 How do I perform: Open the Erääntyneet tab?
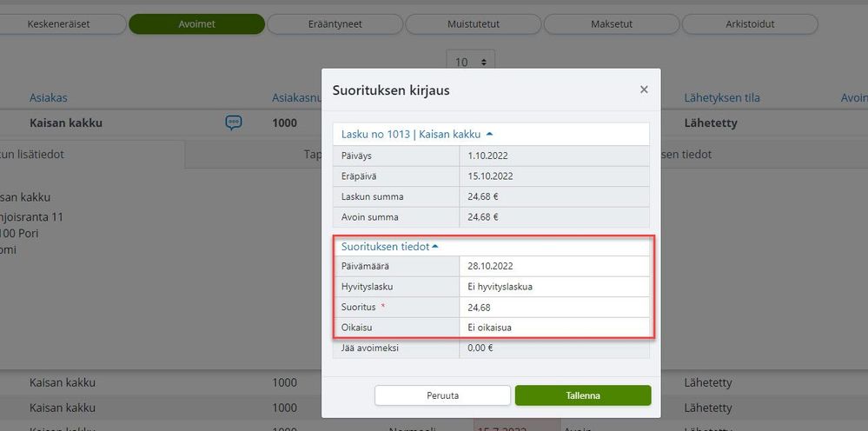(x=335, y=24)
